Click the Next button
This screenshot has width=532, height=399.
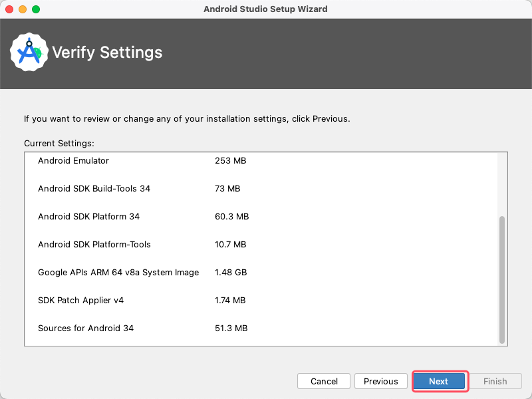[x=439, y=381]
